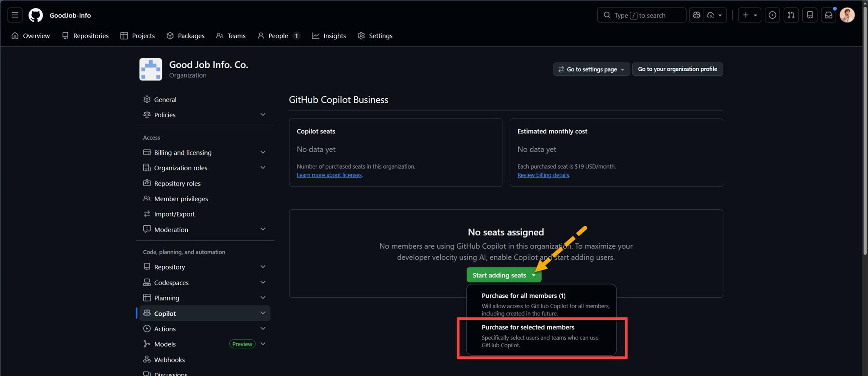Open the hamburger navigation menu

click(x=15, y=15)
